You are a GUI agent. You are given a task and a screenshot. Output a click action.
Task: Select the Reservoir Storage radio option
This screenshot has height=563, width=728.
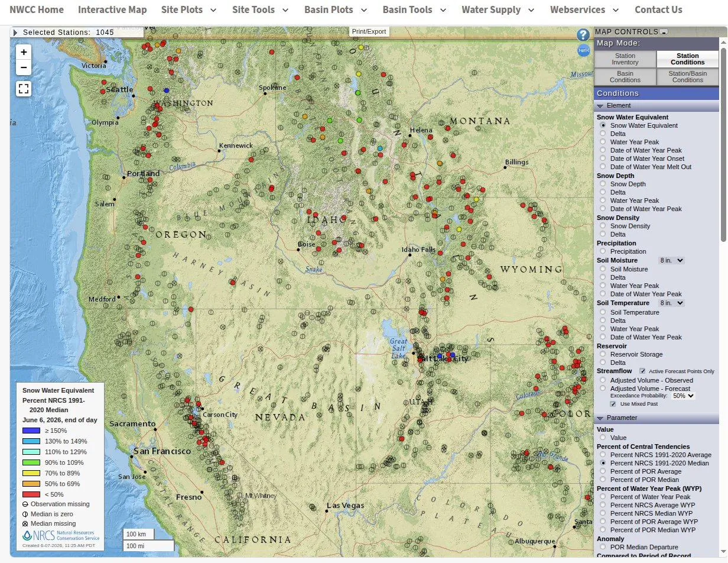click(603, 354)
